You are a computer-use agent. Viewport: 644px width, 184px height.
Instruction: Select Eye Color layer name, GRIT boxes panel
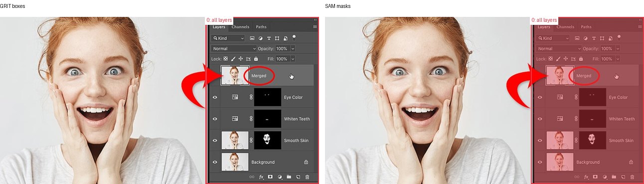pyautogui.click(x=293, y=97)
